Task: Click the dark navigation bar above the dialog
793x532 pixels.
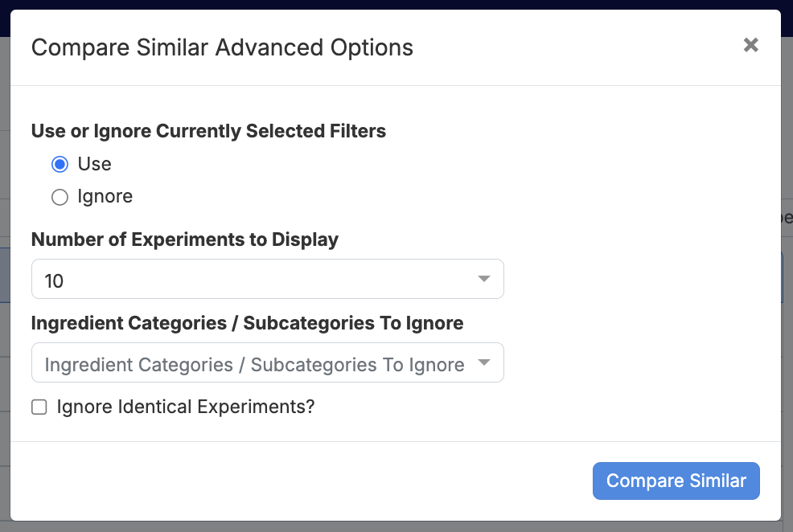Action: pos(396,4)
